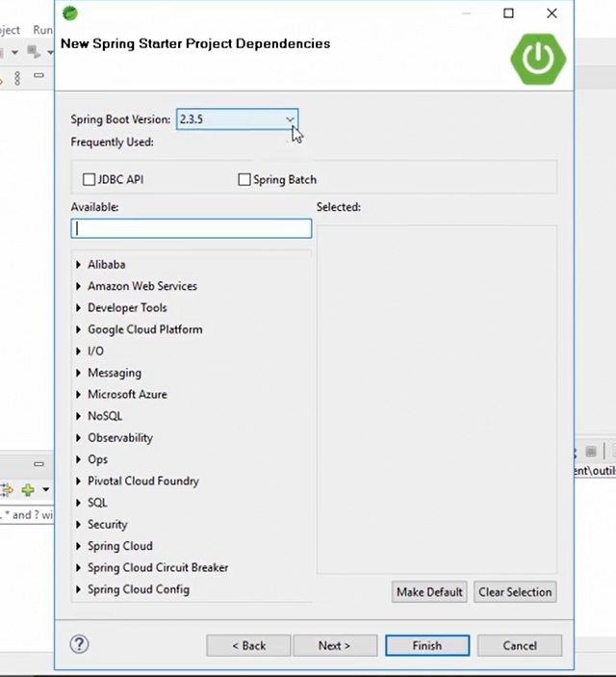Select the Observability label

(120, 438)
